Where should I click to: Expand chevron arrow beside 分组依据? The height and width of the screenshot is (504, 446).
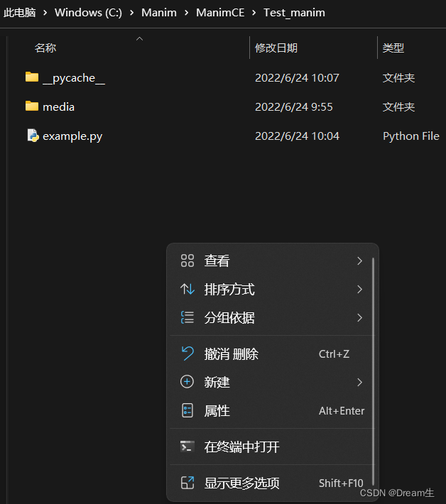pos(359,317)
